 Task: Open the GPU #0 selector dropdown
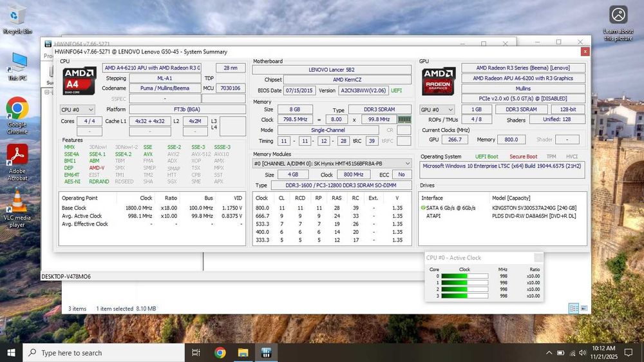click(x=437, y=110)
